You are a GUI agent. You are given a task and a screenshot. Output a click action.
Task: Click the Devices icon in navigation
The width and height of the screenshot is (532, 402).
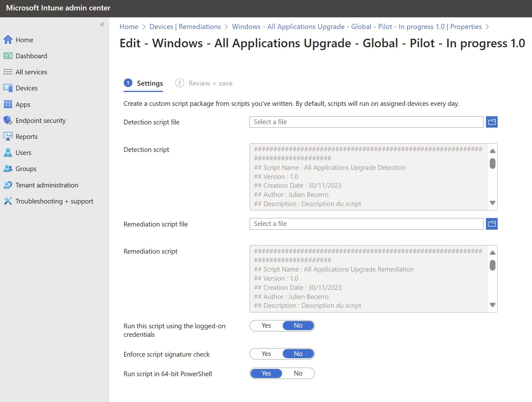pyautogui.click(x=8, y=88)
